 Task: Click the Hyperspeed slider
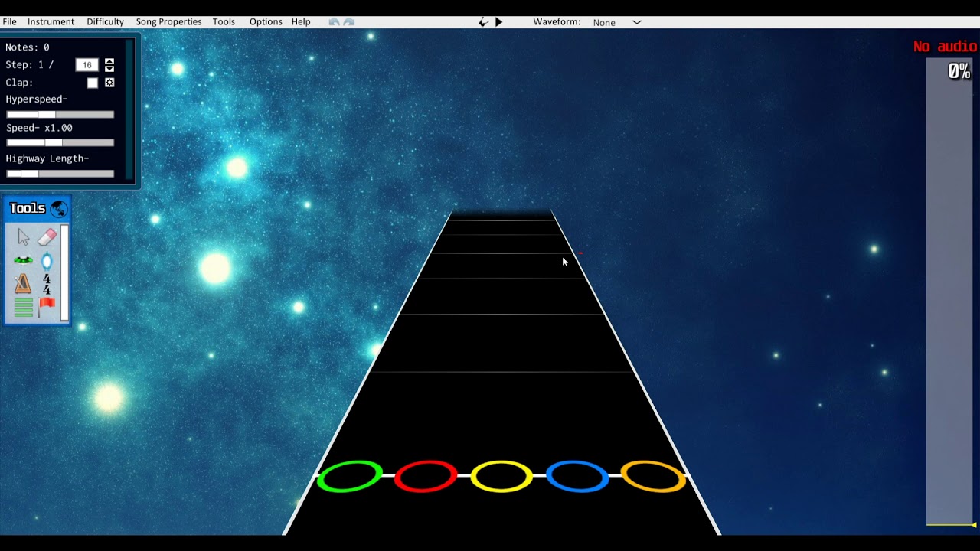[x=60, y=115]
